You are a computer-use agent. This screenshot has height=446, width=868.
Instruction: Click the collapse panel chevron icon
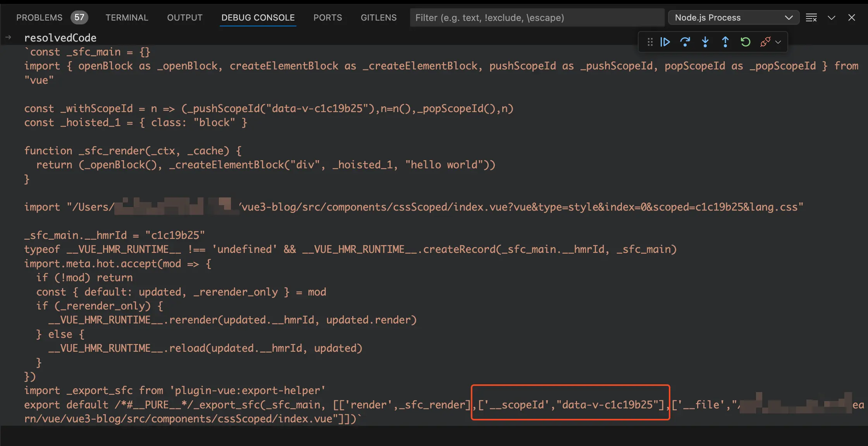831,17
